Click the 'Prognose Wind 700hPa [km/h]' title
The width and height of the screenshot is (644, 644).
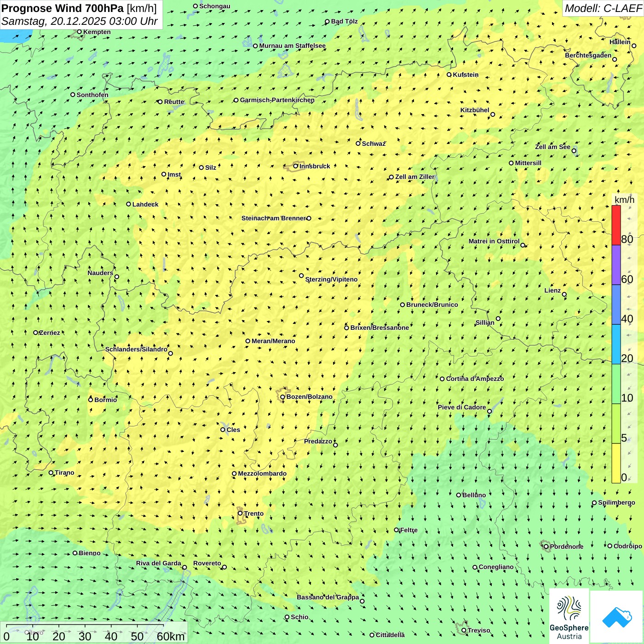point(79,8)
